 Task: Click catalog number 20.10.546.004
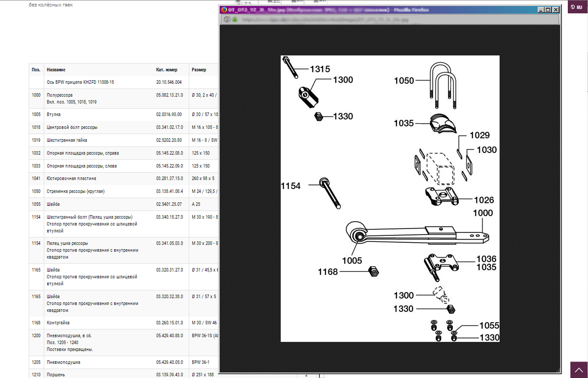(x=169, y=82)
